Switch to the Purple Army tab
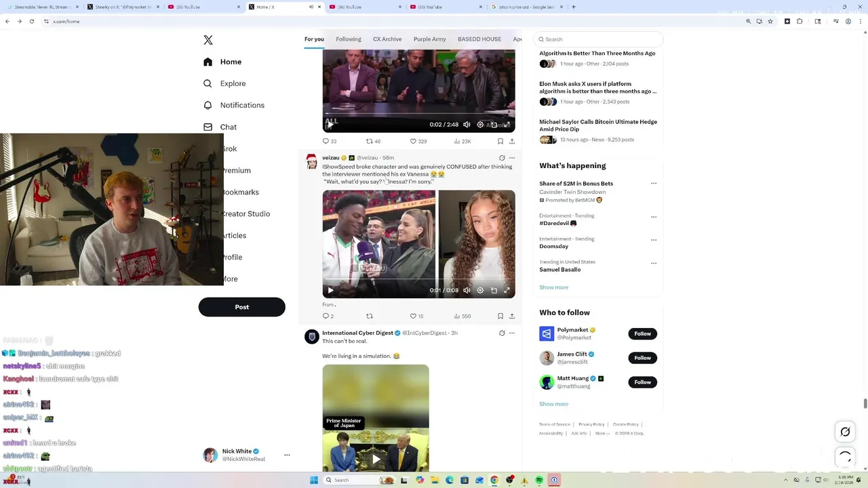The width and height of the screenshot is (868, 488). pyautogui.click(x=430, y=39)
